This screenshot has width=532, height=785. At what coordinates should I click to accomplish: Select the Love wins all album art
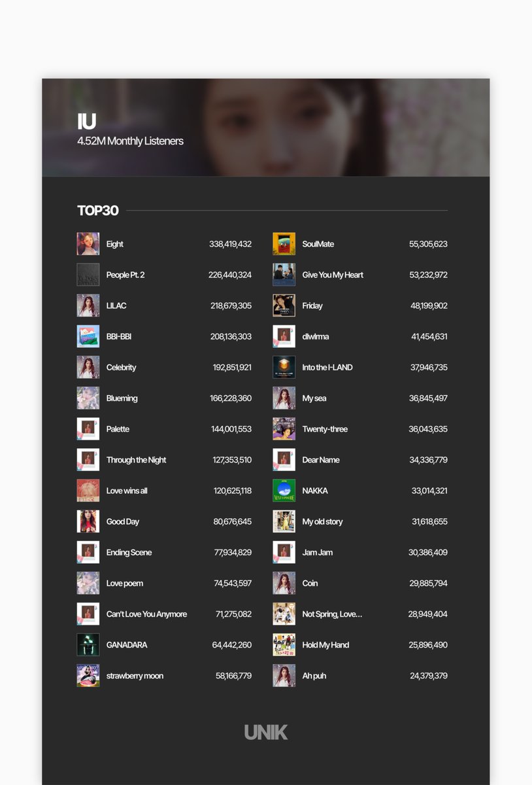[x=88, y=491]
